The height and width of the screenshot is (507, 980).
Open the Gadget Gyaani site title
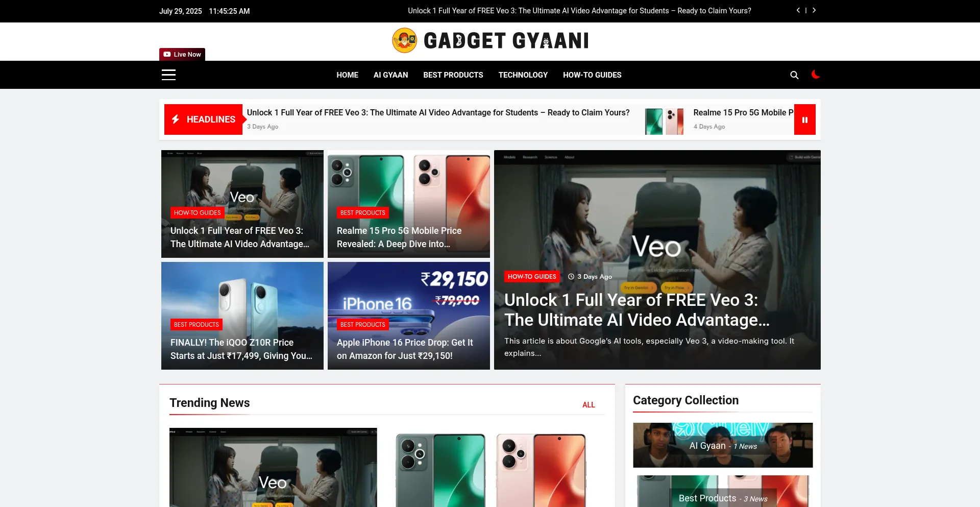click(x=506, y=41)
